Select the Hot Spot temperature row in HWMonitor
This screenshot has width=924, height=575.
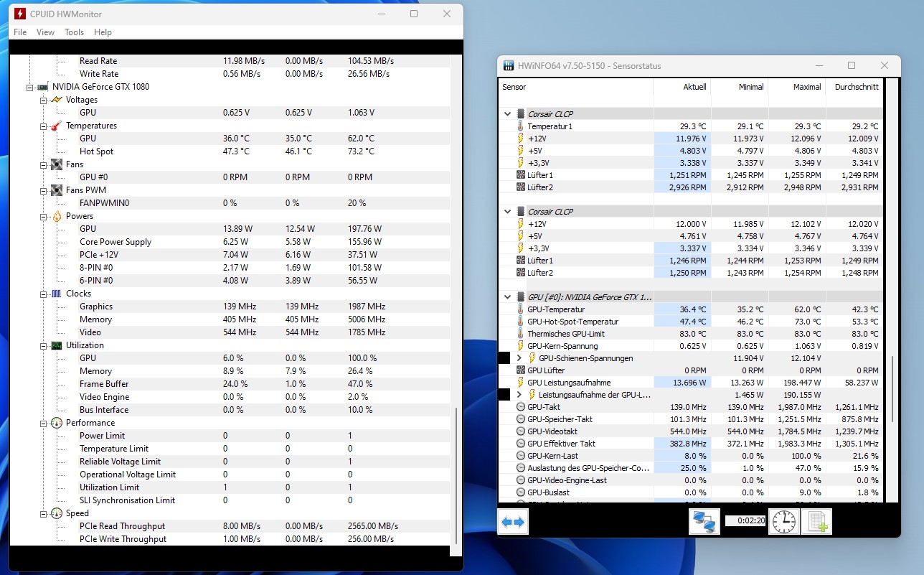click(x=263, y=151)
